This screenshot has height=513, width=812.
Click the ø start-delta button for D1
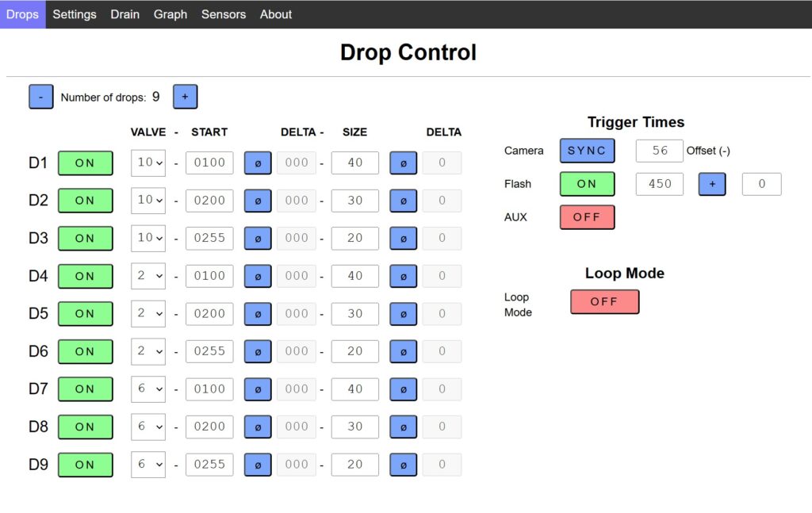(258, 163)
